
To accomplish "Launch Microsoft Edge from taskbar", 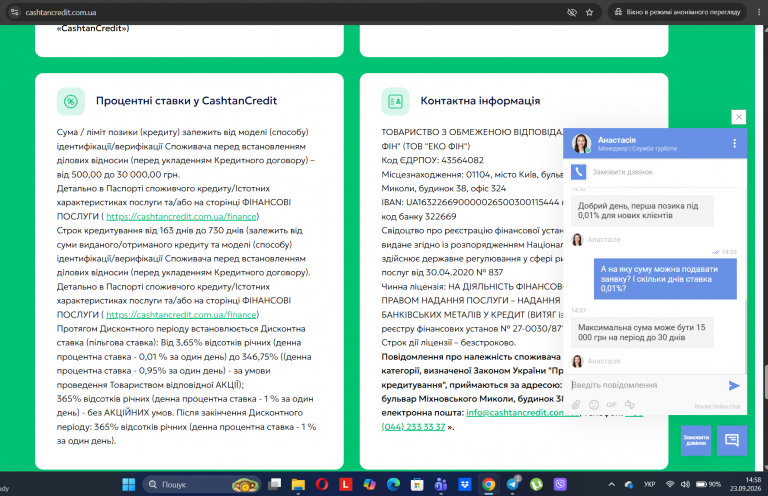I will point(393,485).
